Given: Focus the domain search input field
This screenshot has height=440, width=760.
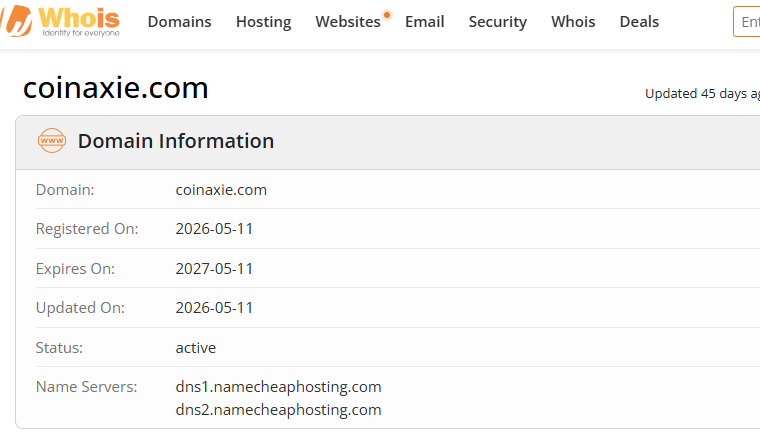Looking at the screenshot, I should pos(746,21).
